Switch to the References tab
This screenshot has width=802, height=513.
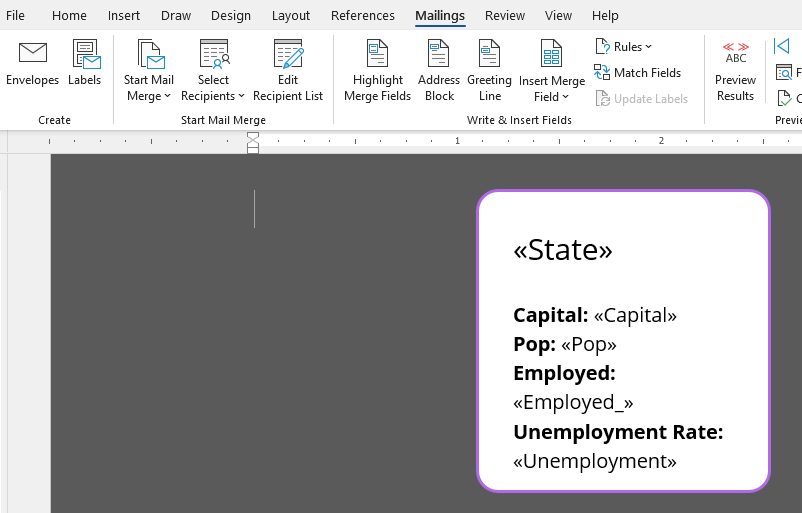pos(363,15)
